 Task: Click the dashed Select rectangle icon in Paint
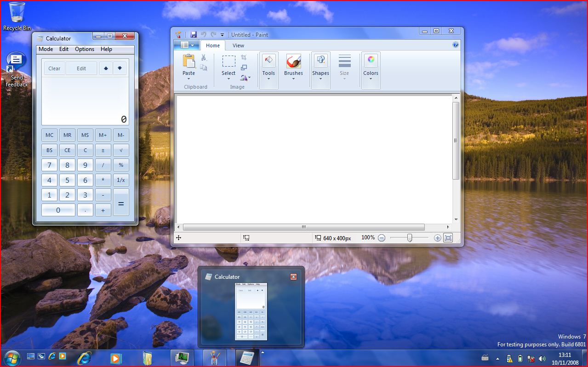[228, 61]
